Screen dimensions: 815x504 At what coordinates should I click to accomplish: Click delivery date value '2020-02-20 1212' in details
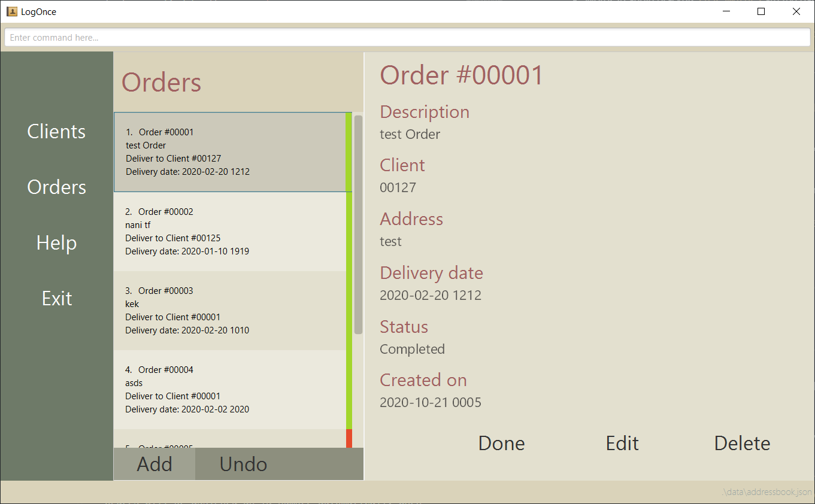coord(431,295)
